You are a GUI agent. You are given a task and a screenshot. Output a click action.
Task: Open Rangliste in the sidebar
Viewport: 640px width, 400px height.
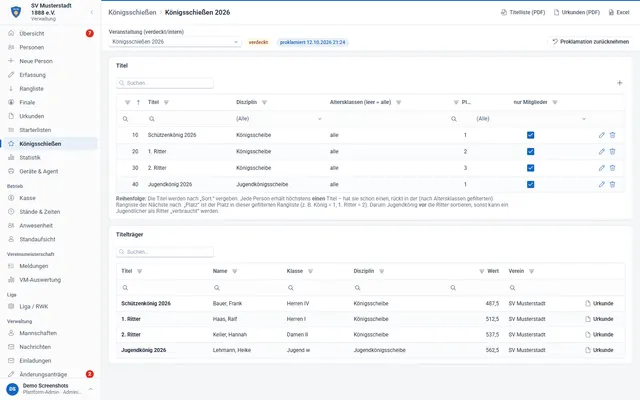(49, 89)
